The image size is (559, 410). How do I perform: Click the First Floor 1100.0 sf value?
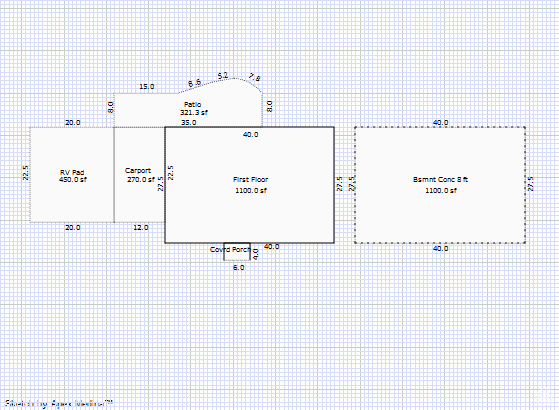pyautogui.click(x=251, y=191)
